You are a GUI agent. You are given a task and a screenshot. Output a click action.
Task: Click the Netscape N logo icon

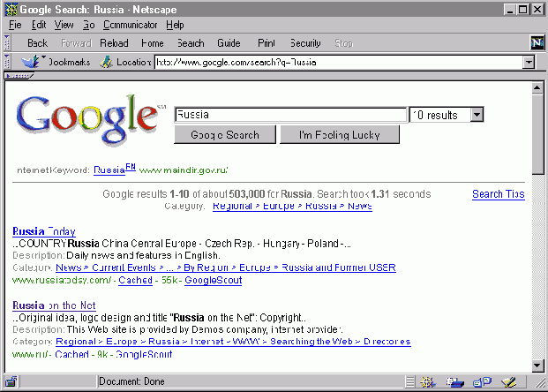point(537,43)
